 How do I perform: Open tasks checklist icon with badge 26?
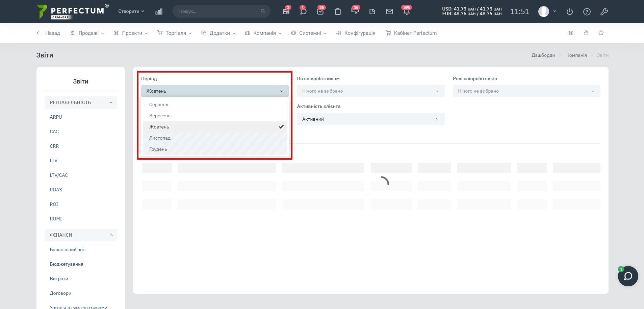[320, 11]
